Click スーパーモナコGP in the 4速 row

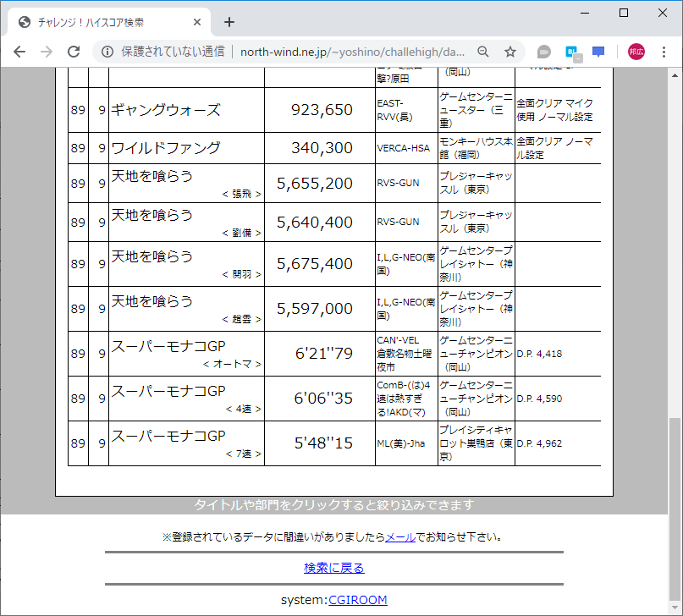(x=168, y=391)
